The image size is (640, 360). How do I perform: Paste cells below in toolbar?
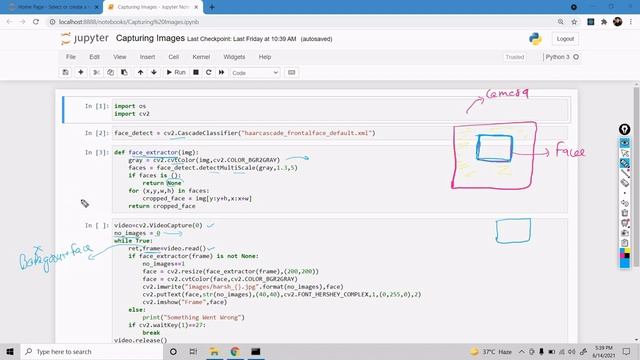pos(124,72)
